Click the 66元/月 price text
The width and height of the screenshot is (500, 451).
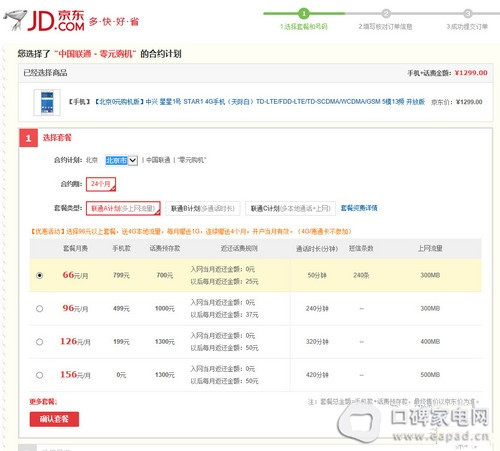pyautogui.click(x=75, y=275)
